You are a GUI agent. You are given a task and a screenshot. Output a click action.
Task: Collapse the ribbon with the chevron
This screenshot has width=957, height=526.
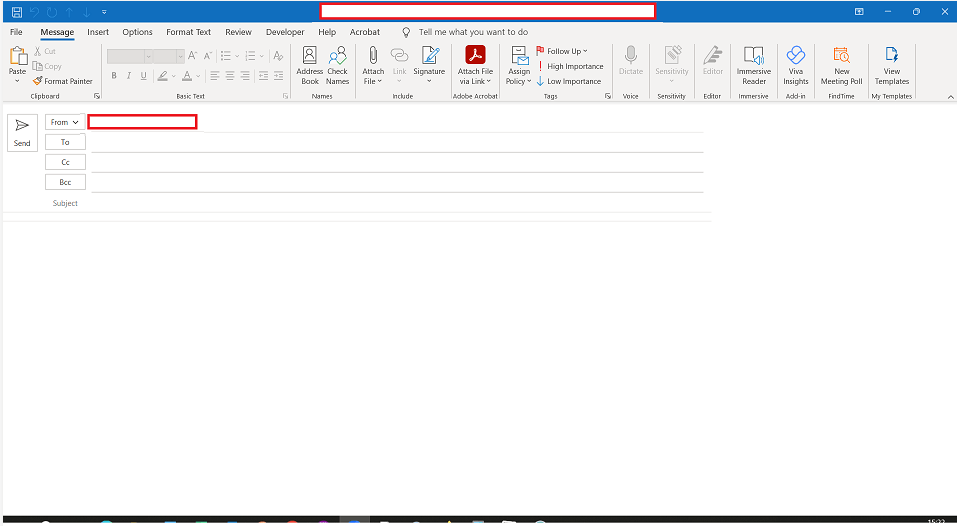[x=950, y=97]
